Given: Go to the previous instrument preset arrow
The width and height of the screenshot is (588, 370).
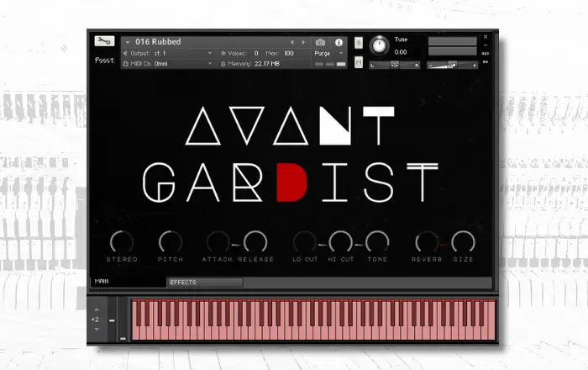Looking at the screenshot, I should pyautogui.click(x=292, y=42).
